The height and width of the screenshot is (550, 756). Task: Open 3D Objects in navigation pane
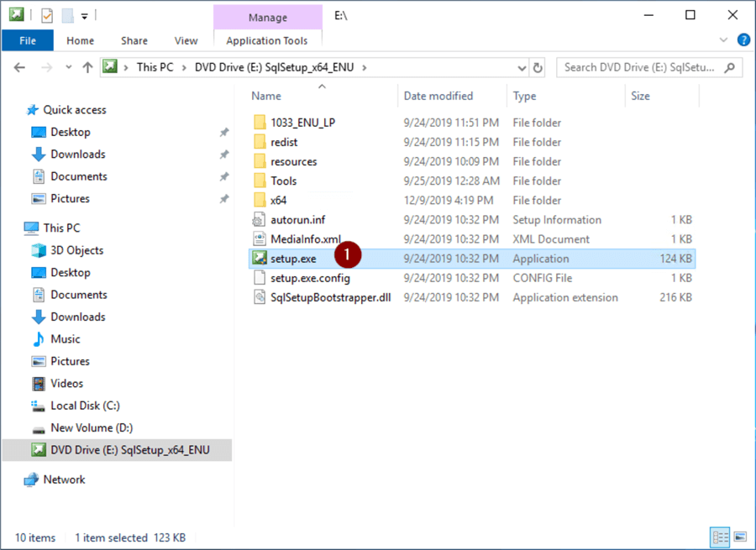(76, 250)
